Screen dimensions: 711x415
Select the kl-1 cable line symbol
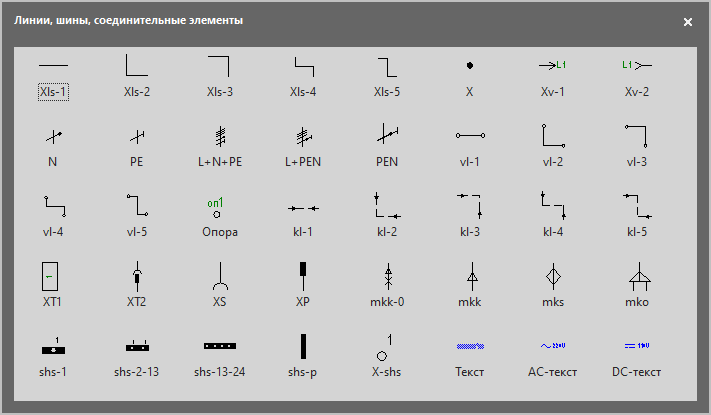point(303,216)
